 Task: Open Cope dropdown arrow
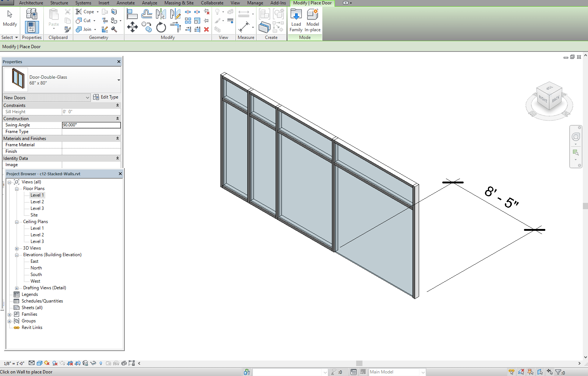point(98,12)
